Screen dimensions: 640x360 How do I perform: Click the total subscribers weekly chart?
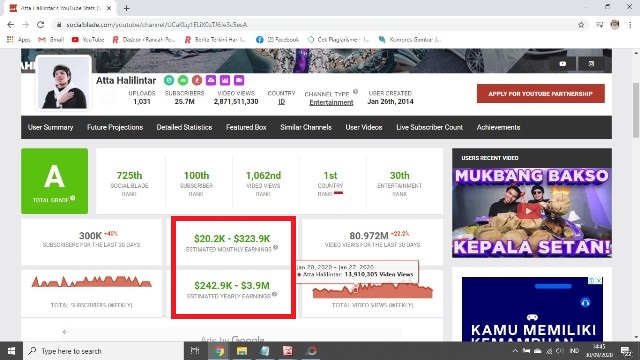pos(91,282)
